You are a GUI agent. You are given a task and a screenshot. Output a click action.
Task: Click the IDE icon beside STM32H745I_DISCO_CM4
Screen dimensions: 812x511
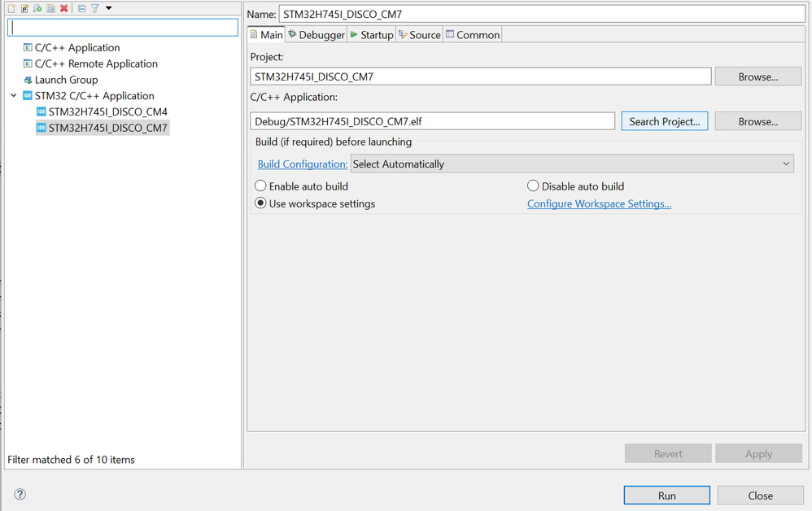(x=41, y=111)
